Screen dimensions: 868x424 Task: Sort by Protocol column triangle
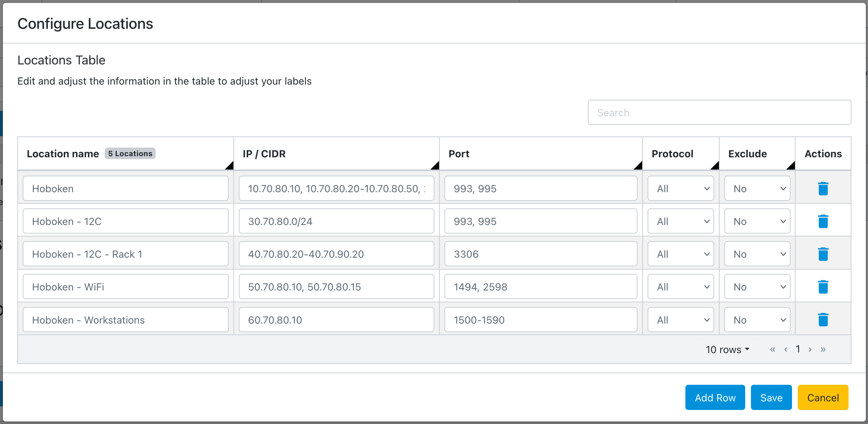(x=715, y=166)
